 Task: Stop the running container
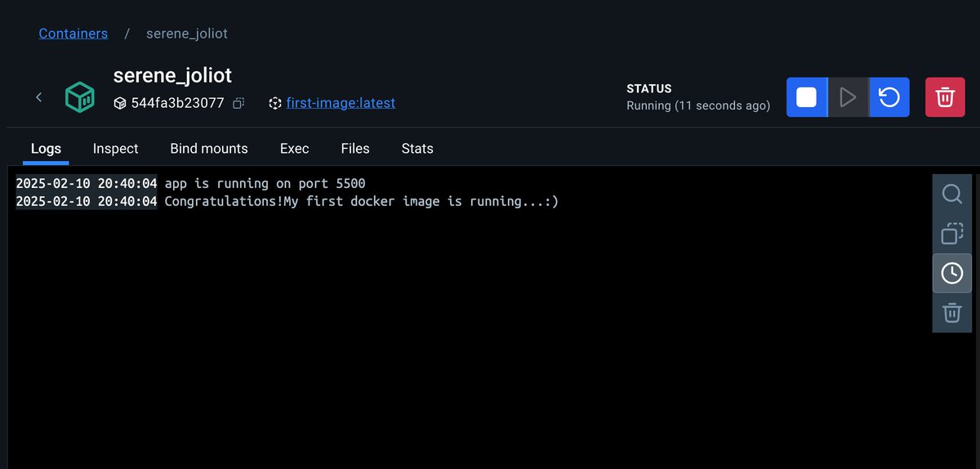[807, 97]
